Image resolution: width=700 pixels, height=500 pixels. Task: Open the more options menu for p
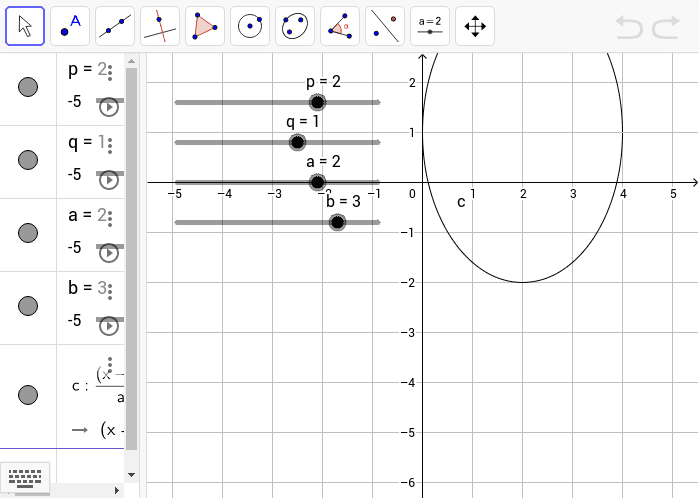click(110, 73)
